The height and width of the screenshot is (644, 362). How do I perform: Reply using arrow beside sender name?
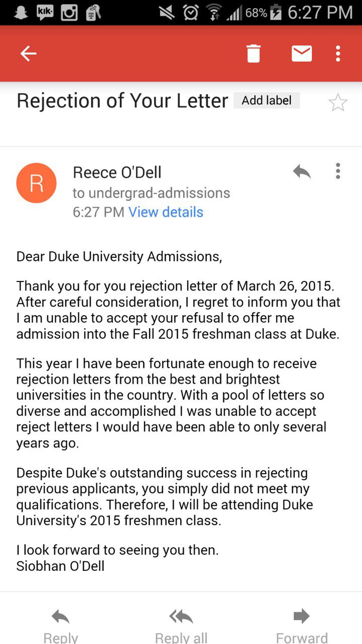tap(301, 172)
